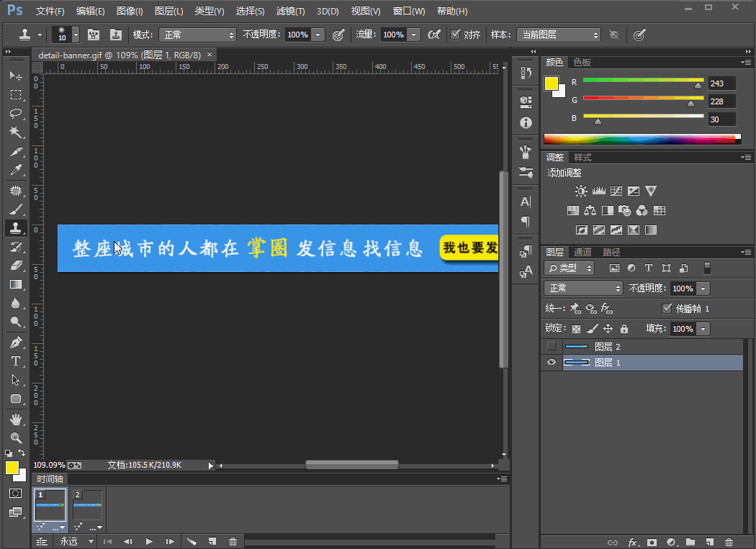Open layer filter type dropdown
Image resolution: width=756 pixels, height=549 pixels.
(x=569, y=268)
